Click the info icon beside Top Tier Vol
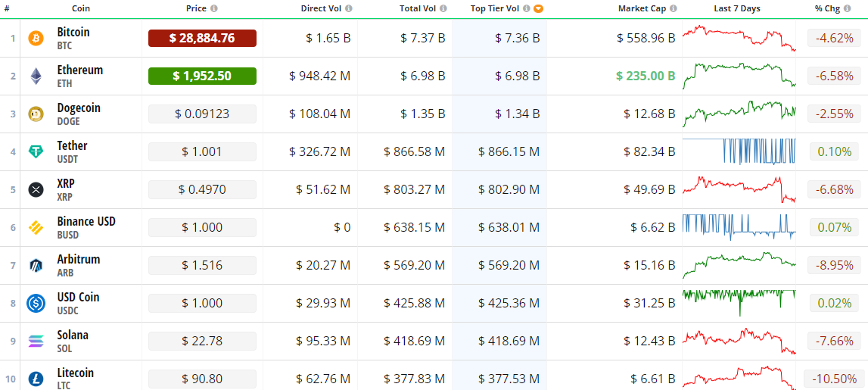The height and width of the screenshot is (390, 868). tap(527, 9)
